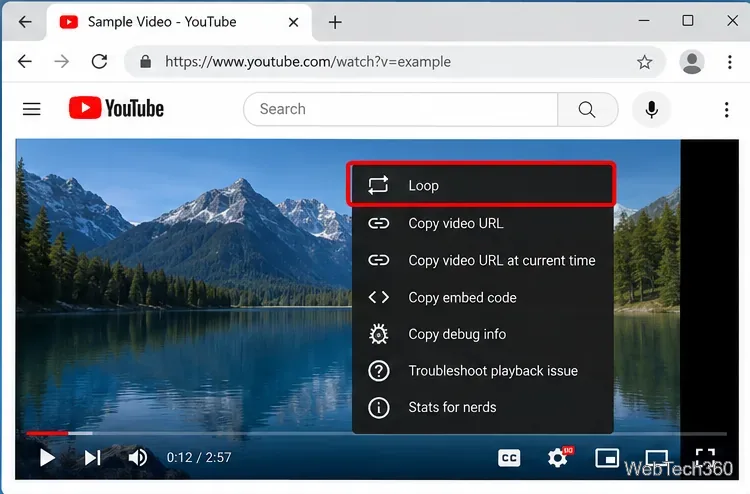The width and height of the screenshot is (750, 494).
Task: Click the video progress bar
Action: (376, 433)
